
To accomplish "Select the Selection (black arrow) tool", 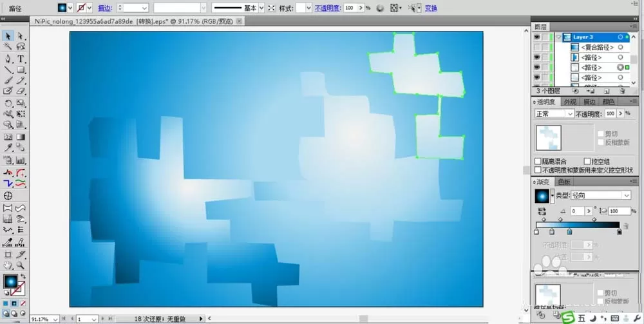I will point(8,36).
